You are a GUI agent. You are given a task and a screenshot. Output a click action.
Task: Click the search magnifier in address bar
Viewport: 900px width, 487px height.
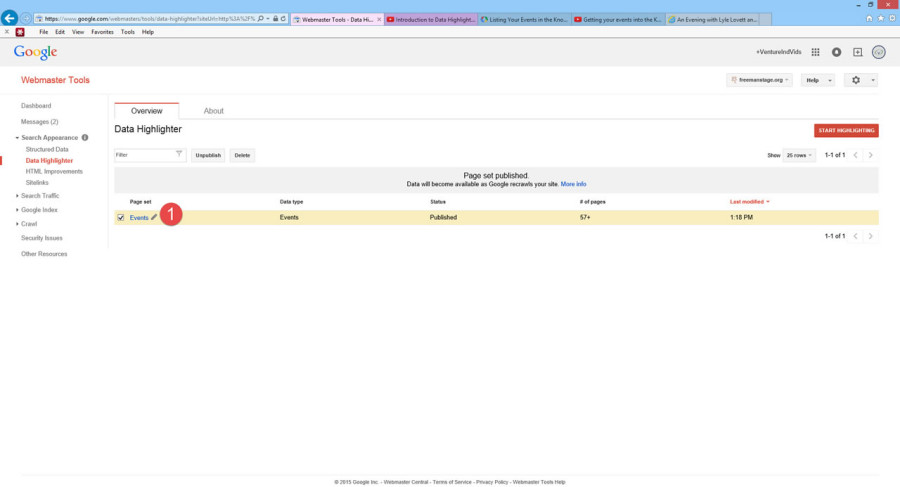[x=261, y=19]
